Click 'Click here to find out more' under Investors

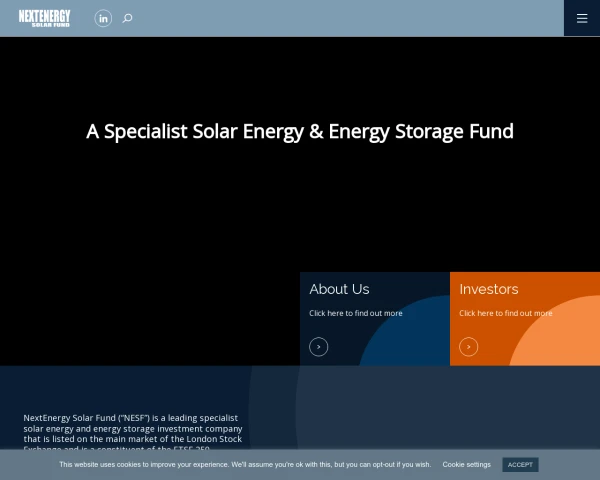click(506, 313)
